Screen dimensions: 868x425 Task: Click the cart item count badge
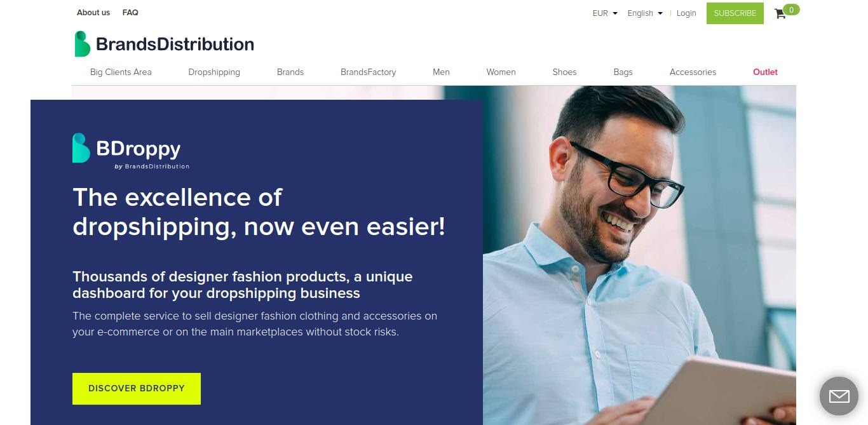(791, 10)
